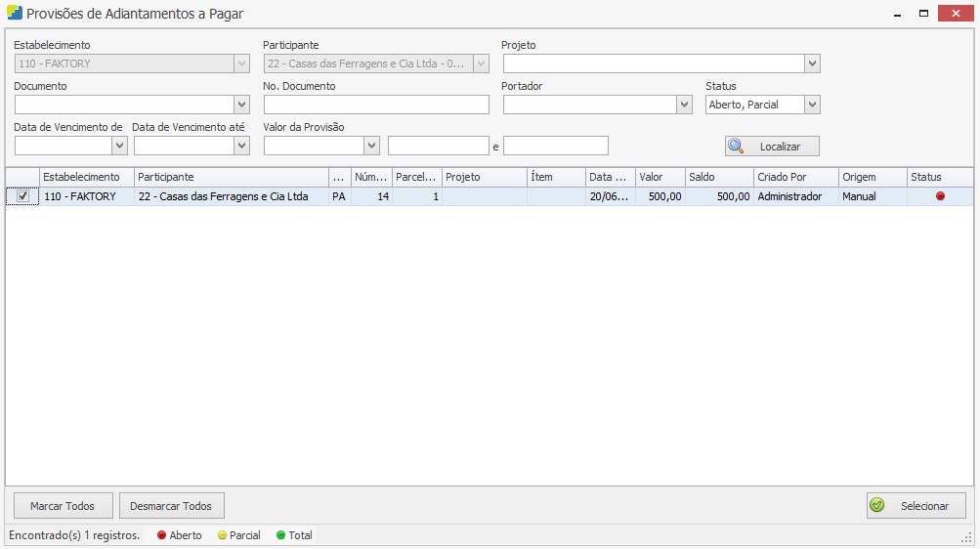Maximize the Provisões de Adiantamentos window
Image resolution: width=980 pixels, height=549 pixels.
pos(922,14)
